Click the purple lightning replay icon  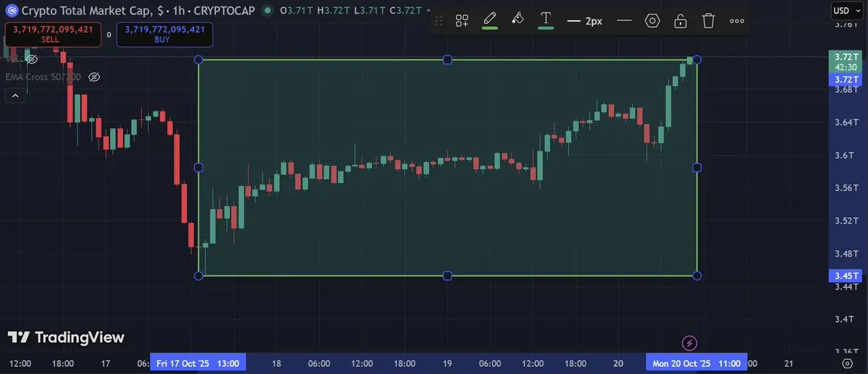689,341
